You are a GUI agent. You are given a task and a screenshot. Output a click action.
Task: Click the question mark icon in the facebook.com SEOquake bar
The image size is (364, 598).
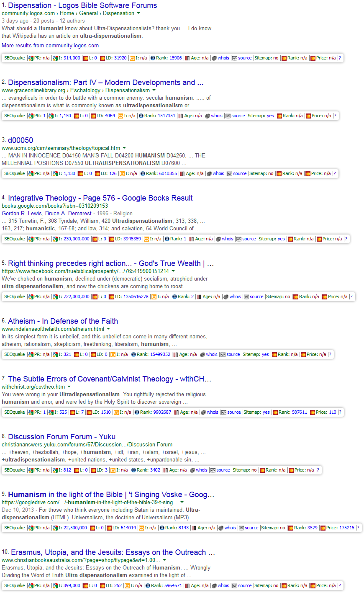tap(351, 297)
